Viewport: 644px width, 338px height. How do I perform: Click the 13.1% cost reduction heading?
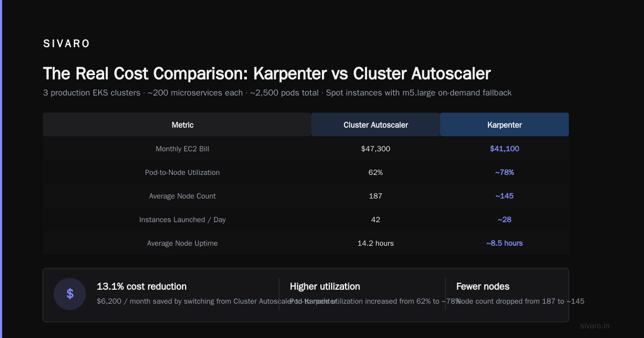(x=142, y=286)
